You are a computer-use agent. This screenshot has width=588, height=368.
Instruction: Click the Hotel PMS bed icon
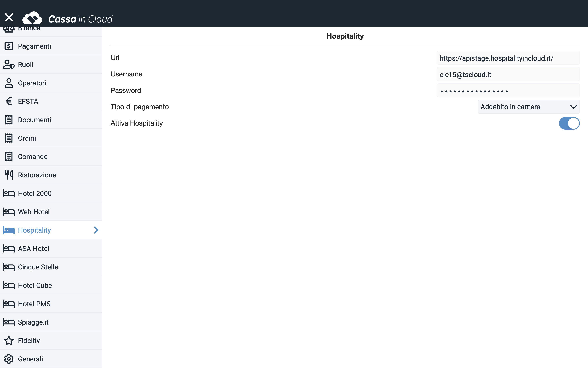point(9,304)
